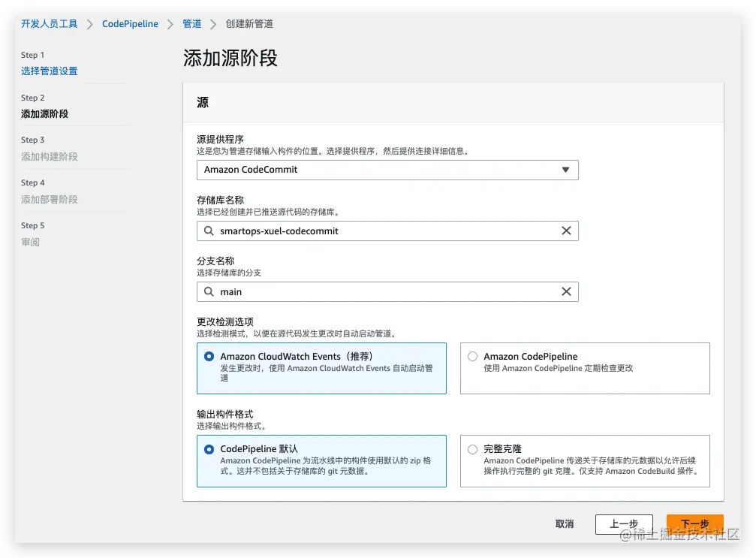756x558 pixels.
Task: Click the 源提供程序 field label
Action: pyautogui.click(x=220, y=140)
